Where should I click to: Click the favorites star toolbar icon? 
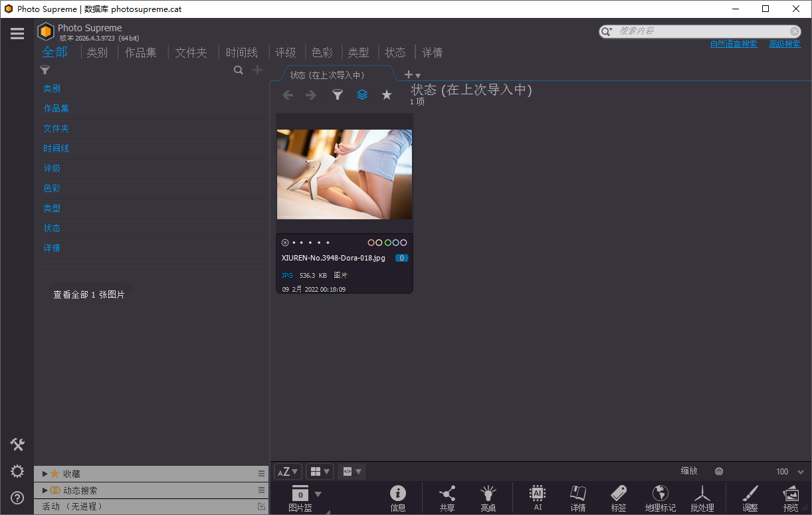pyautogui.click(x=387, y=95)
